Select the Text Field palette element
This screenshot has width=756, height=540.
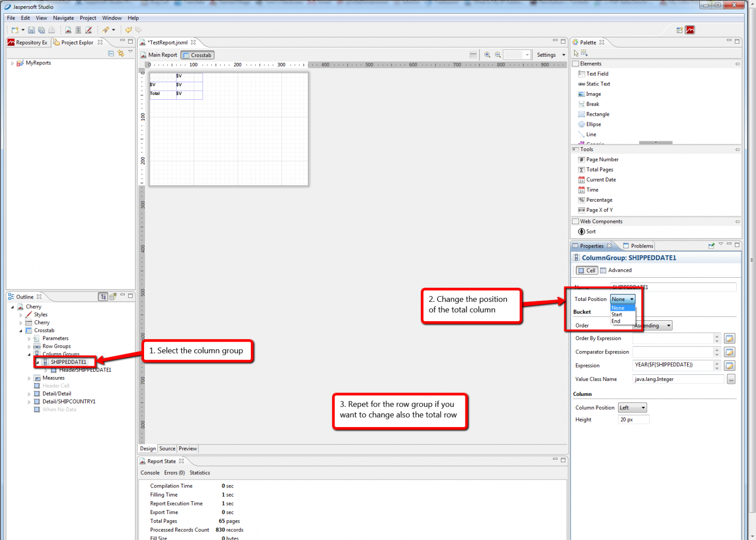tap(593, 74)
